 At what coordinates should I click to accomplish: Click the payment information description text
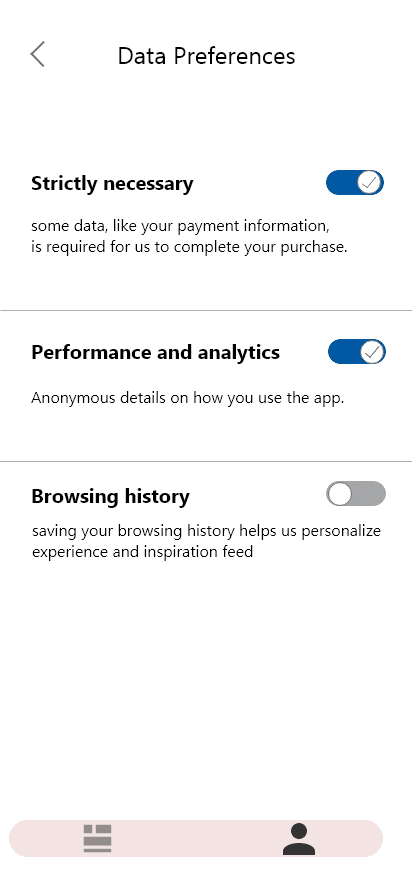tap(189, 236)
